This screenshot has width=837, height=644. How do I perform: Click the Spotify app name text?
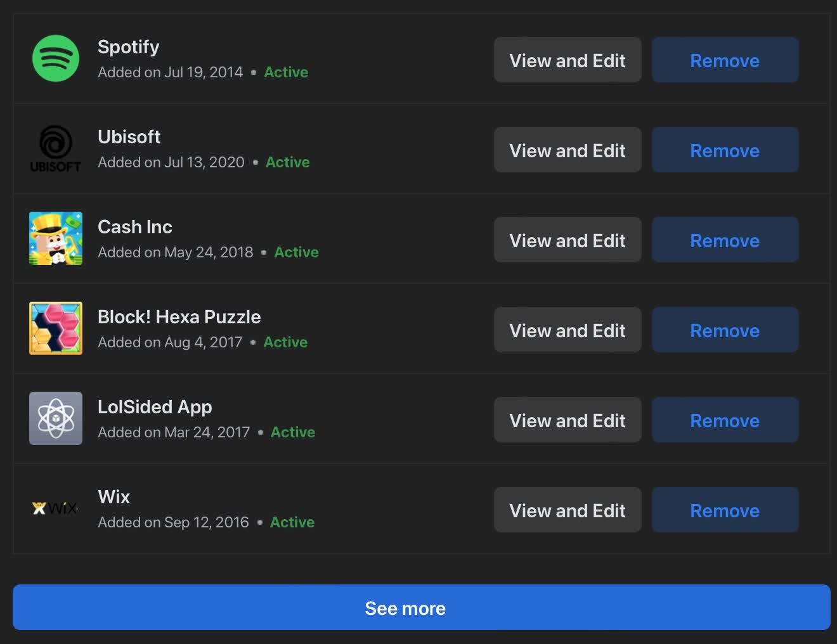[x=129, y=47]
